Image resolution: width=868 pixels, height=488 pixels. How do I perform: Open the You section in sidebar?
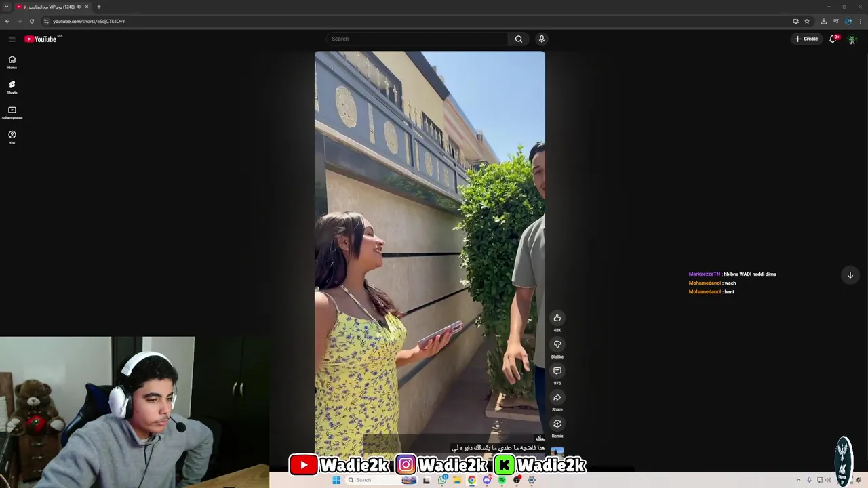(12, 137)
